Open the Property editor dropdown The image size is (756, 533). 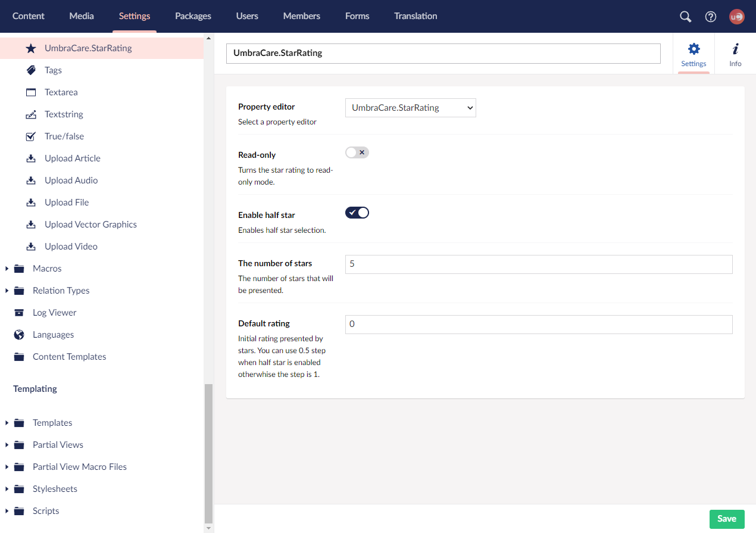[x=411, y=108]
